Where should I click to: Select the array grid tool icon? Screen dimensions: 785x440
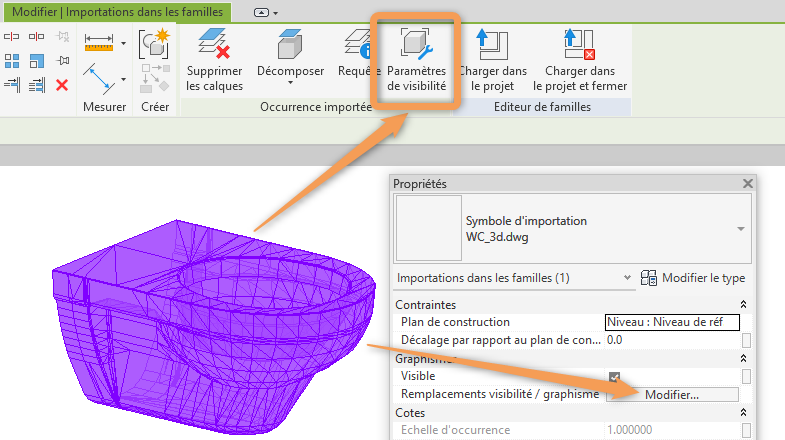coord(12,61)
